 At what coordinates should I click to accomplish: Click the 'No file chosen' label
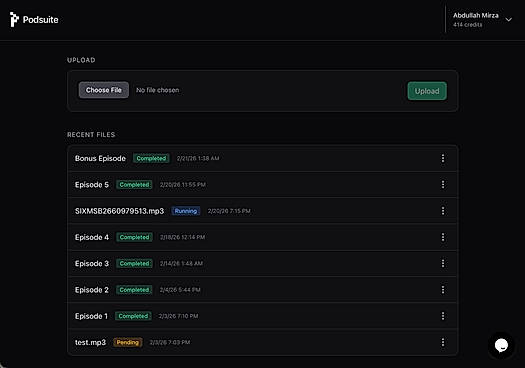pyautogui.click(x=157, y=90)
